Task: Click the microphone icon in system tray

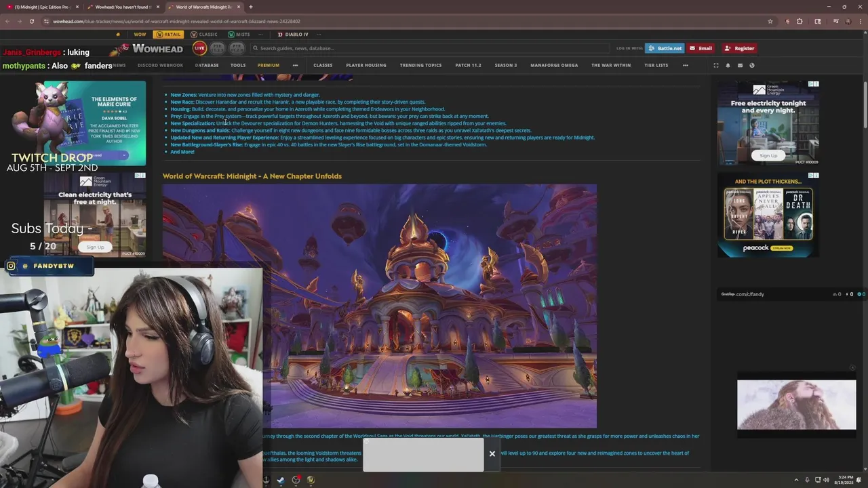Action: (807, 480)
